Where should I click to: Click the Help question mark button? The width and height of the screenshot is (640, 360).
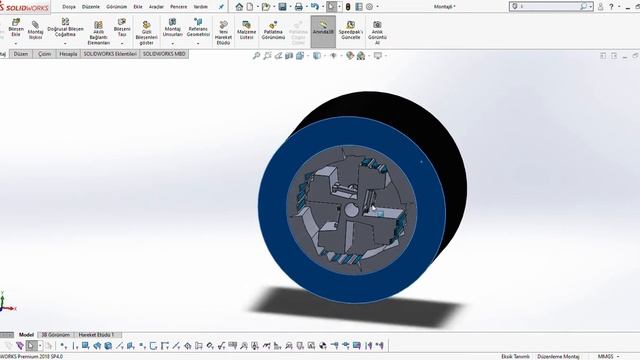(x=611, y=7)
